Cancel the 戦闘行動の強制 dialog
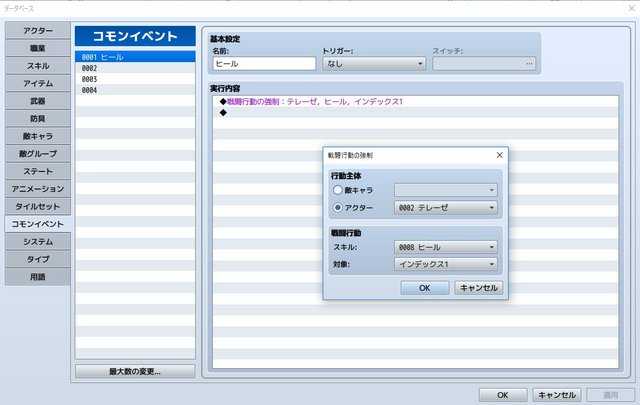 click(x=479, y=288)
